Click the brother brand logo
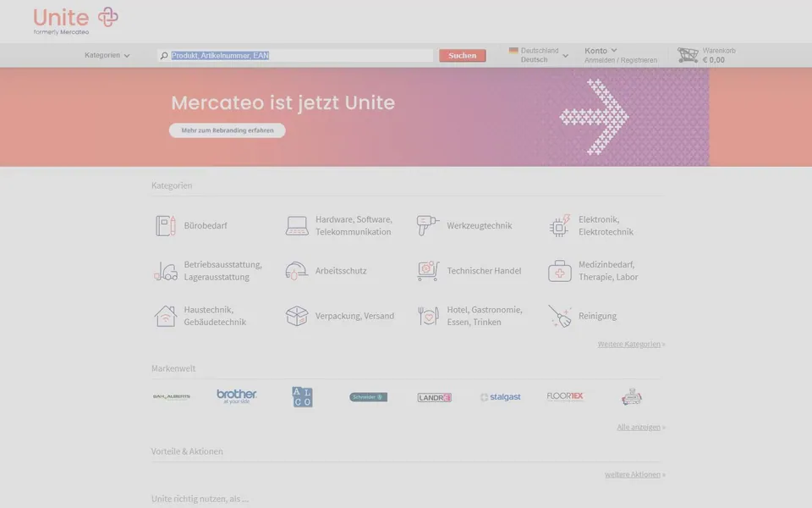The image size is (812, 508). tap(237, 396)
